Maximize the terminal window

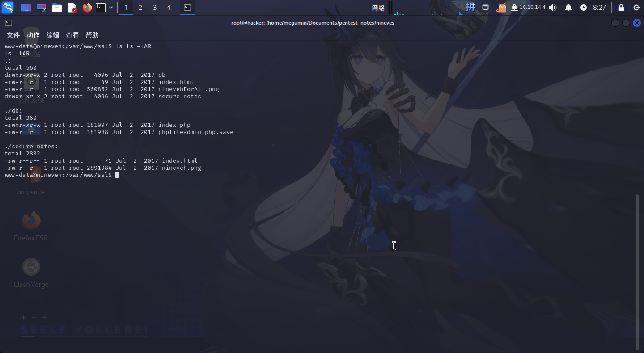[626, 23]
